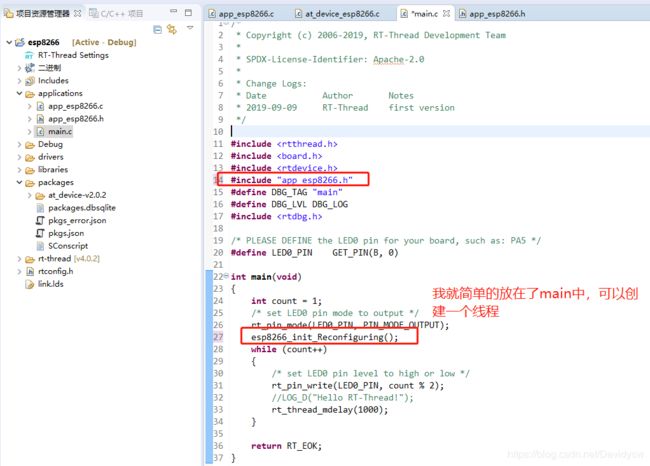Click the packages.dbsqlite file icon
Viewport: 650px width, 466px height.
coord(40,208)
